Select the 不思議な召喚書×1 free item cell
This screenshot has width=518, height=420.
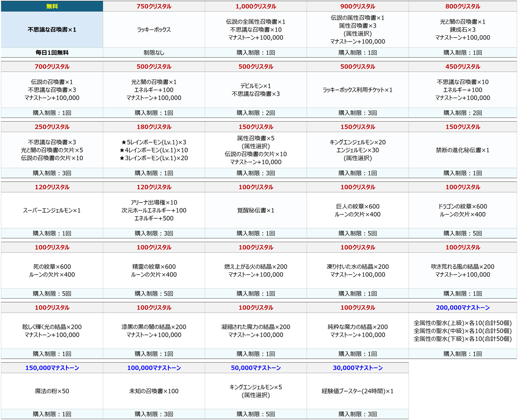(52, 30)
